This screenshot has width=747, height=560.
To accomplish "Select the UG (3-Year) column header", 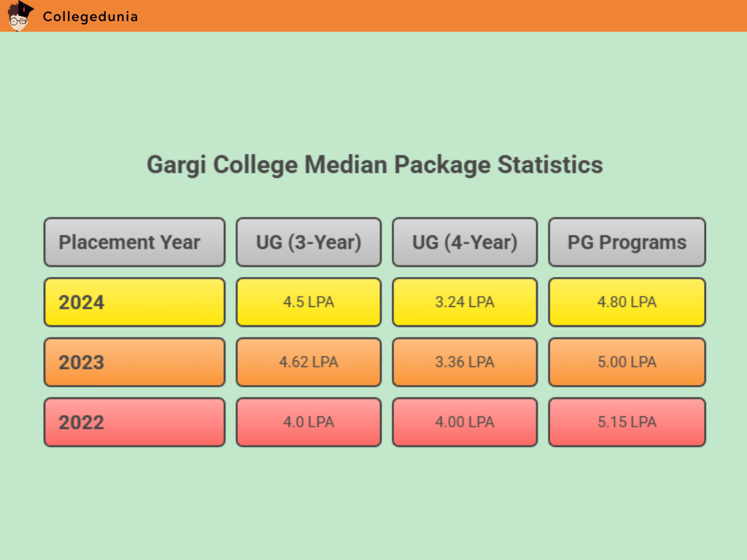I will pyautogui.click(x=309, y=242).
